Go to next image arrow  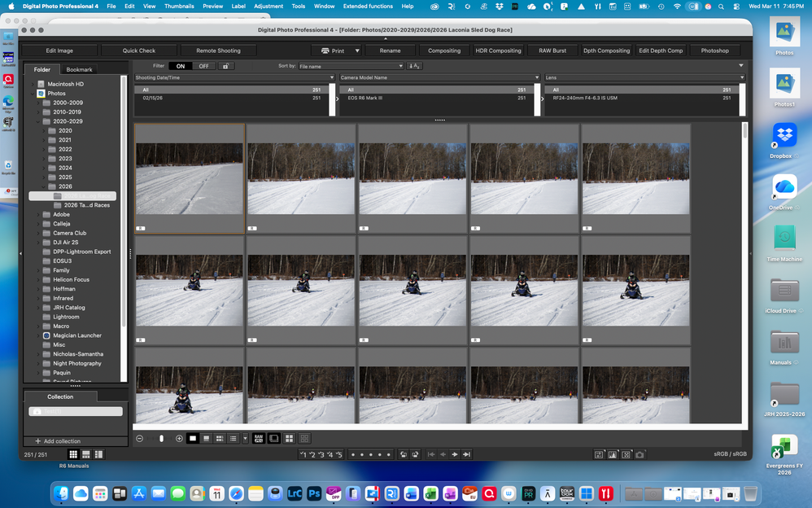pyautogui.click(x=455, y=454)
